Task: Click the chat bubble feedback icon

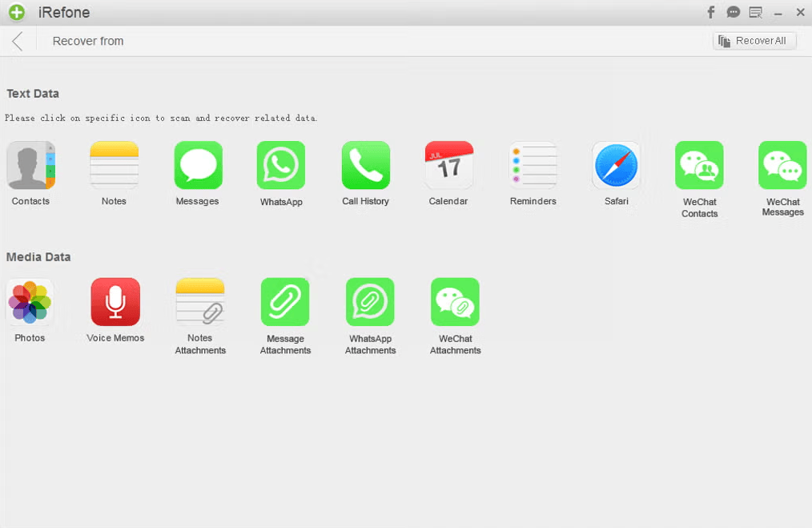Action: pyautogui.click(x=734, y=12)
